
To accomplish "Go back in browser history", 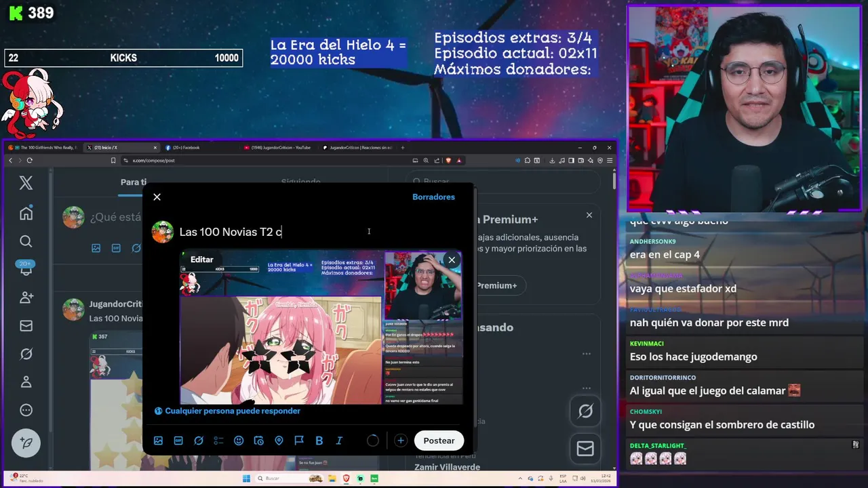I will click(10, 161).
